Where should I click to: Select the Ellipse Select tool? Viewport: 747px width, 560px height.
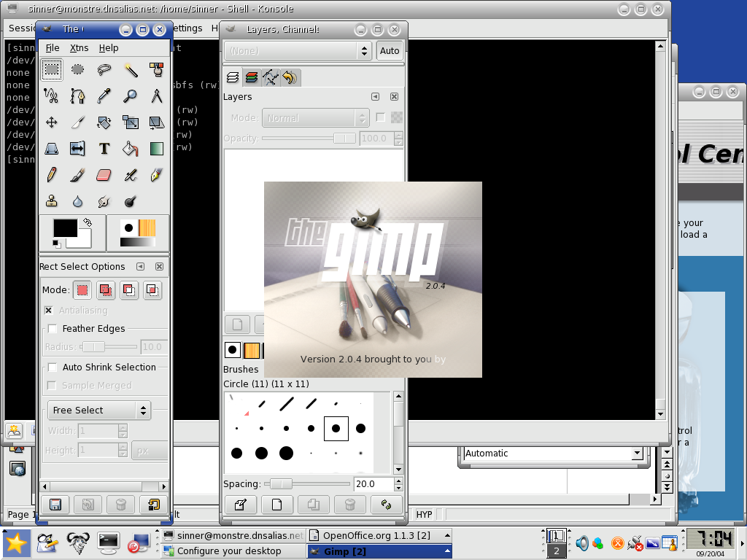pos(77,69)
